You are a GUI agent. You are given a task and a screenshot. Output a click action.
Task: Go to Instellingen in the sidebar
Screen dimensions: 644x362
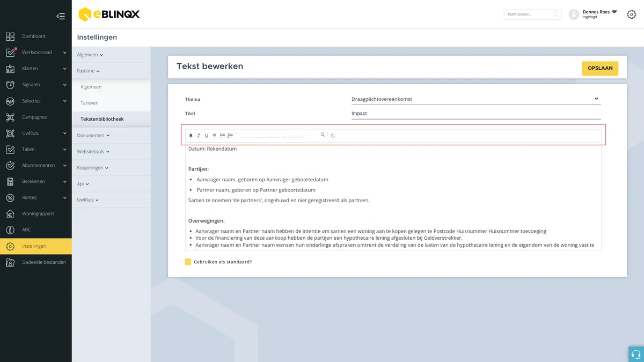(36, 246)
